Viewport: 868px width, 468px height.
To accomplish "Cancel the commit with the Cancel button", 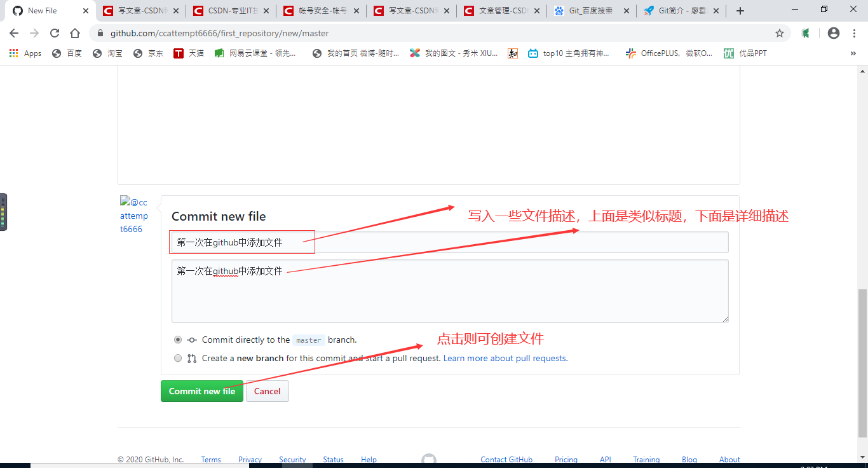I will pos(267,391).
